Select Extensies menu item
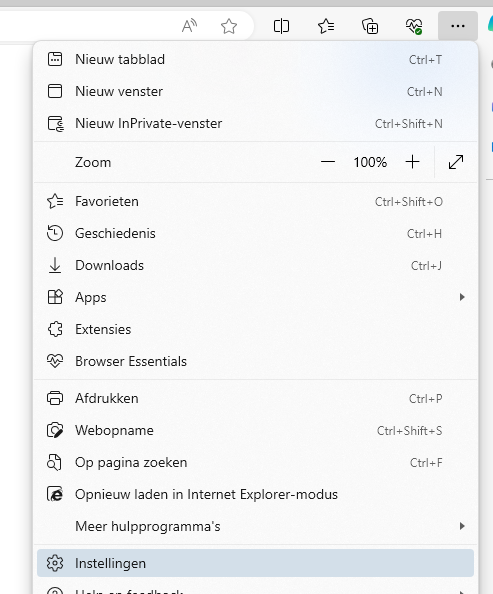Image resolution: width=493 pixels, height=594 pixels. tap(255, 329)
